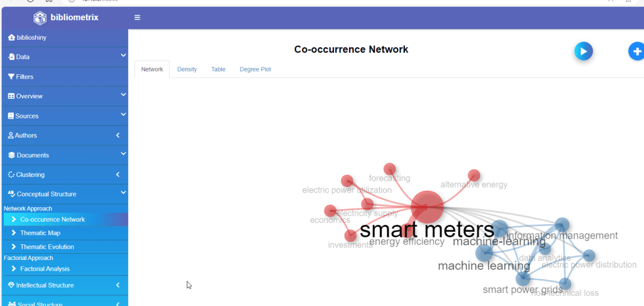Expand the Sources menu chevron
This screenshot has height=306, width=644.
[x=123, y=115]
